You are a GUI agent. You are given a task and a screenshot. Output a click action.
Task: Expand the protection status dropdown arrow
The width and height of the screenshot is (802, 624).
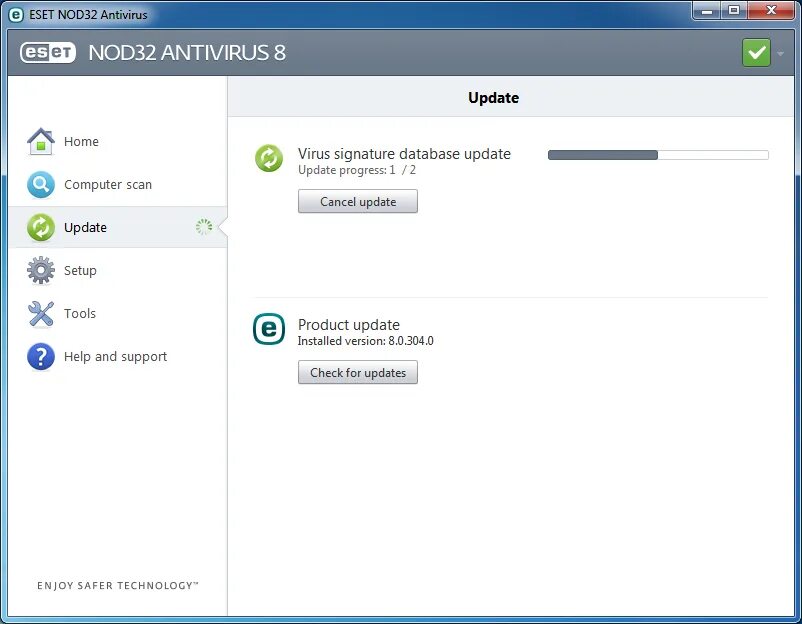click(x=779, y=51)
